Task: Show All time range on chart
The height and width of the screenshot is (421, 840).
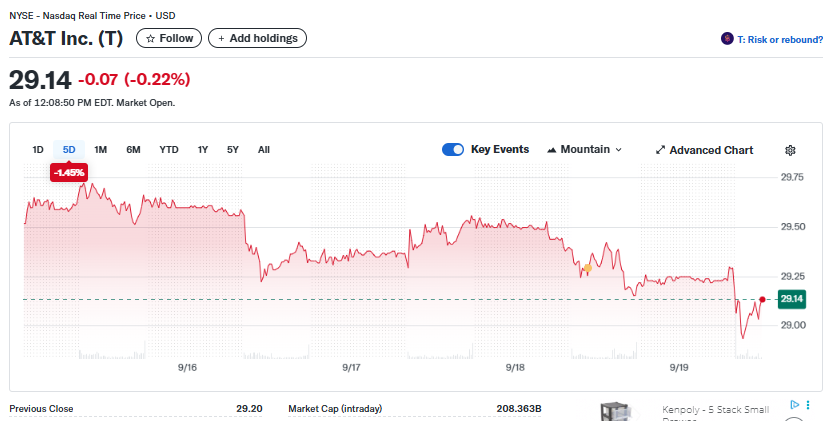Action: pyautogui.click(x=264, y=149)
